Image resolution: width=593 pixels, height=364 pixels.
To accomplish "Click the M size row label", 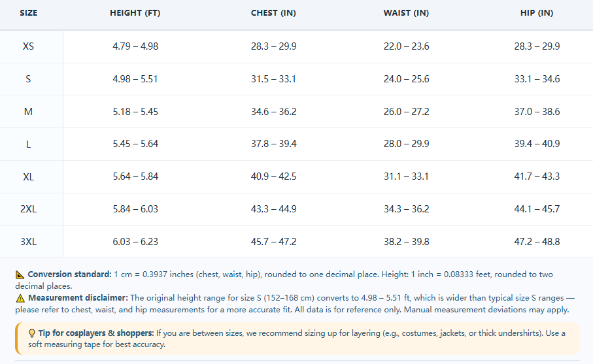I will 28,112.
